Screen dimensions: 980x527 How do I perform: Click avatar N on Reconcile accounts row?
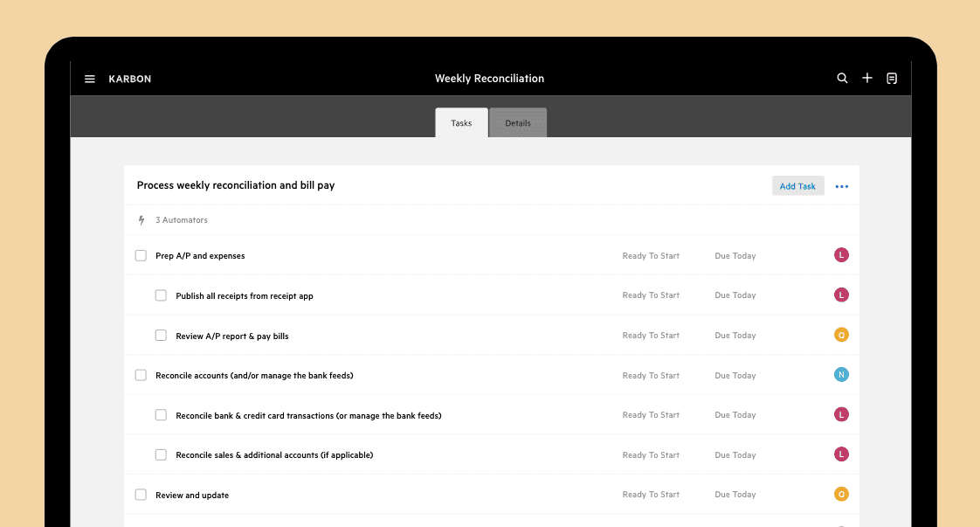pyautogui.click(x=841, y=375)
